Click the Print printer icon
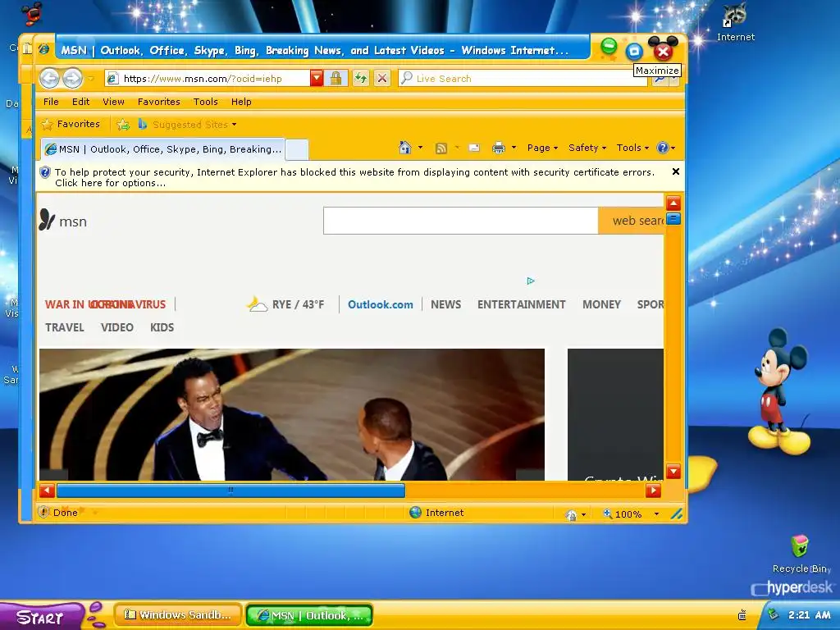 pyautogui.click(x=498, y=148)
